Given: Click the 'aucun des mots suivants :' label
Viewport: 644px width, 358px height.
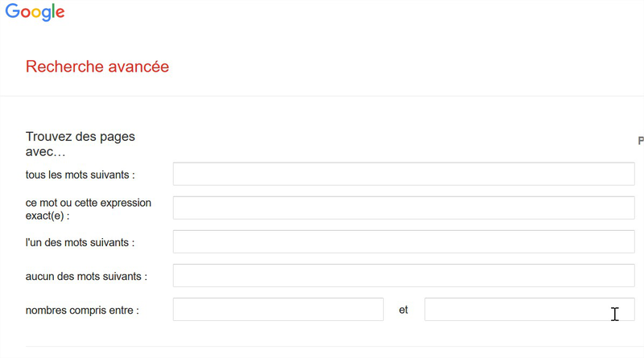Looking at the screenshot, I should pos(86,276).
